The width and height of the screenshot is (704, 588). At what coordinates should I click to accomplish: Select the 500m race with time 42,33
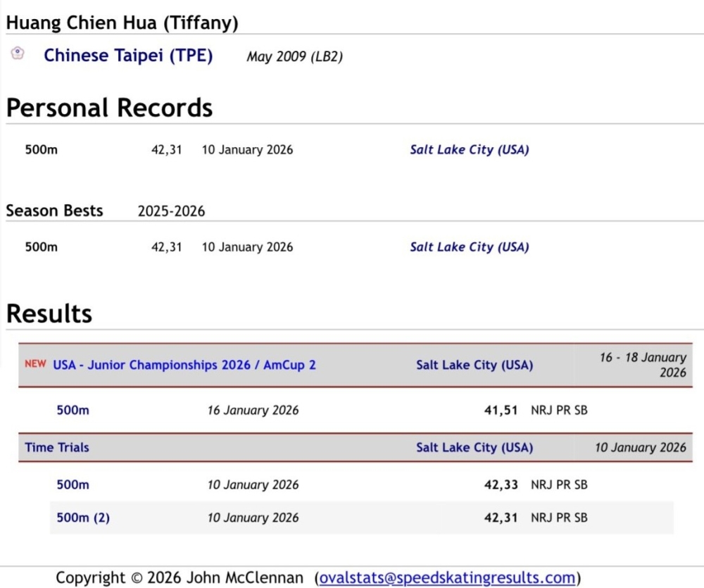[x=73, y=484]
